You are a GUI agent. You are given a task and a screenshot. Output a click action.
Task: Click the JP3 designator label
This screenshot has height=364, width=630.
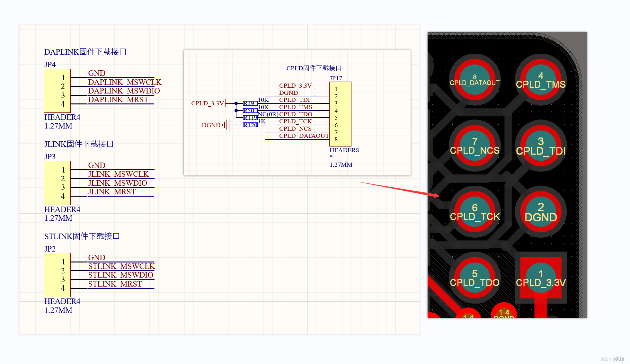tap(50, 157)
